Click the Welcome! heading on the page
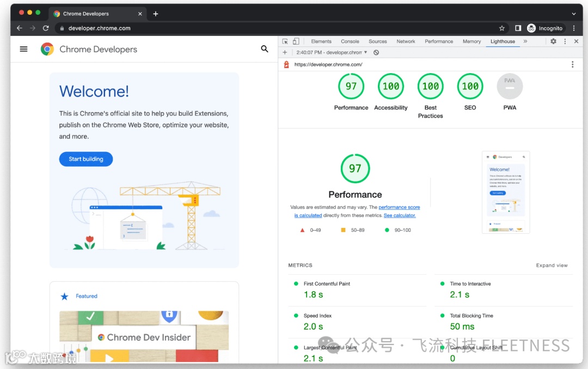The height and width of the screenshot is (369, 588). [x=94, y=91]
